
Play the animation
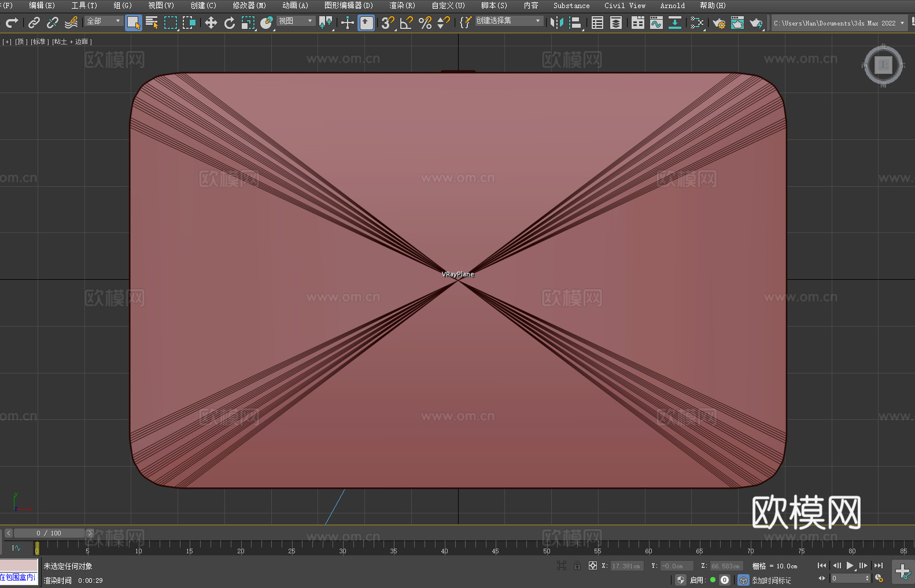(x=850, y=565)
